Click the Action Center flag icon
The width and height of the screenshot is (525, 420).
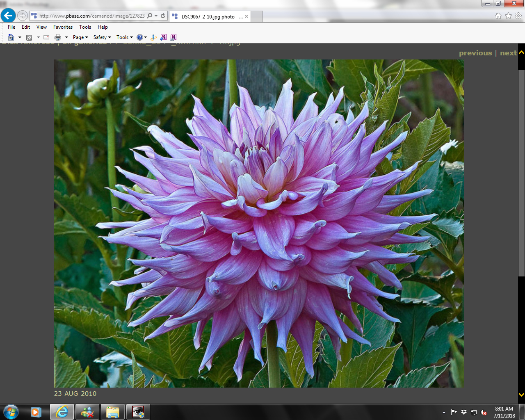pyautogui.click(x=454, y=412)
